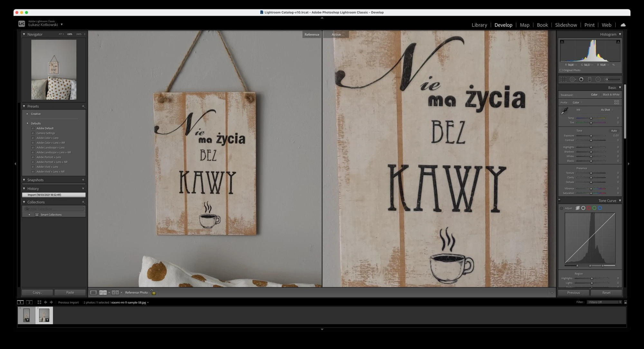Select the Radial Filter tool

(598, 79)
